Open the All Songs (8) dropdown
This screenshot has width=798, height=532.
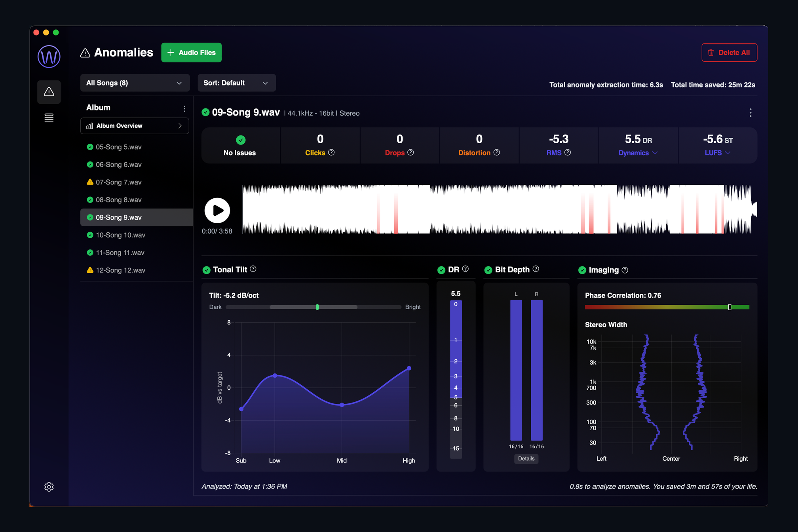click(135, 83)
